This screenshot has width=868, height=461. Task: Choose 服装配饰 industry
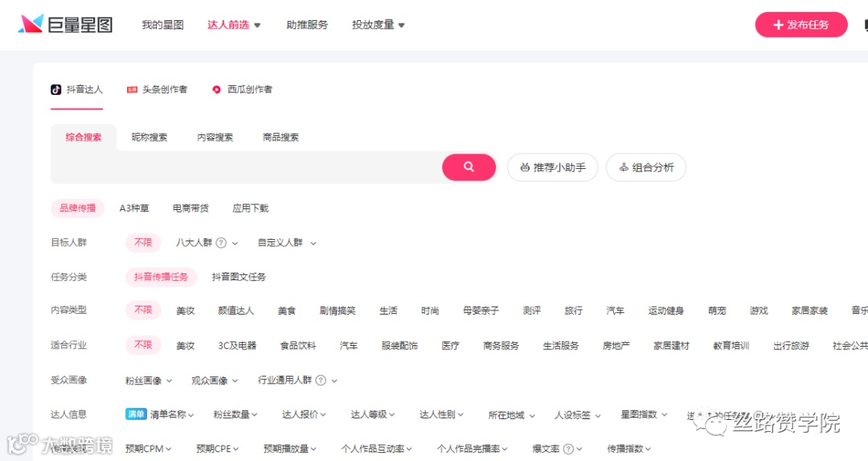point(399,346)
